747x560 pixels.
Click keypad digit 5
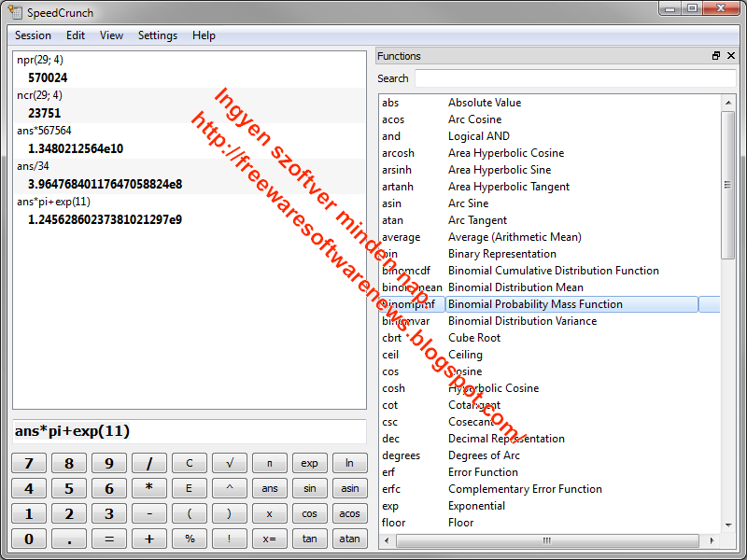coord(69,488)
